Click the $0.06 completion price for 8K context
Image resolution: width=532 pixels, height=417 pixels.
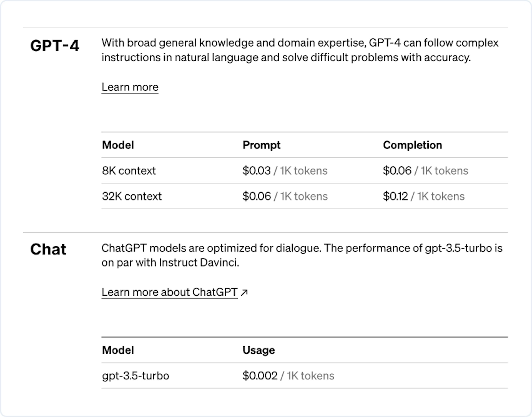(x=397, y=171)
